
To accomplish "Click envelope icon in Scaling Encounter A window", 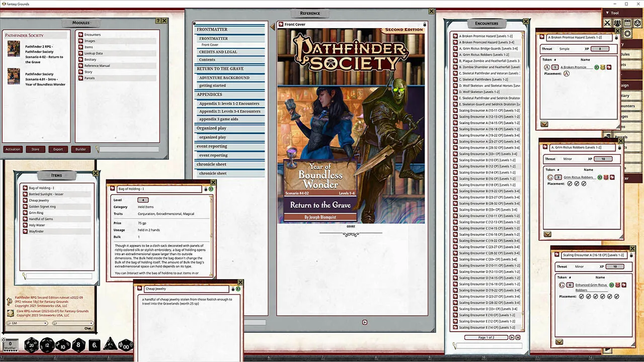I will coord(559,341).
